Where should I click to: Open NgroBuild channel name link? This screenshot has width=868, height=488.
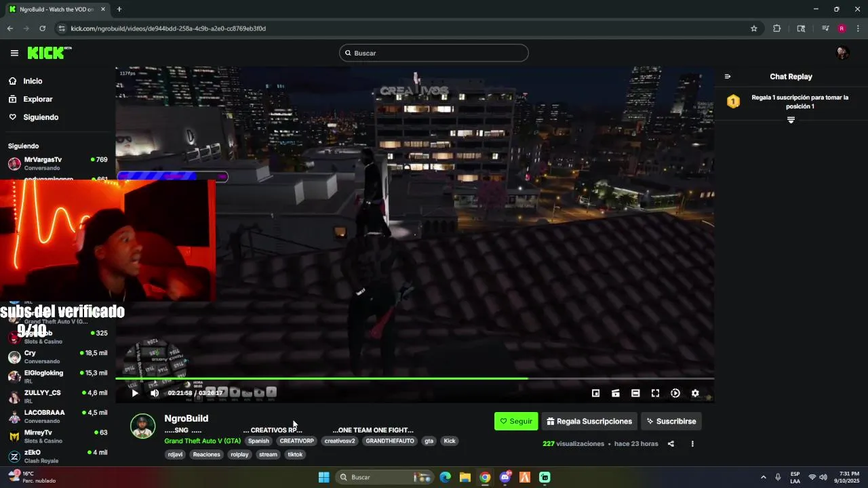pos(186,418)
